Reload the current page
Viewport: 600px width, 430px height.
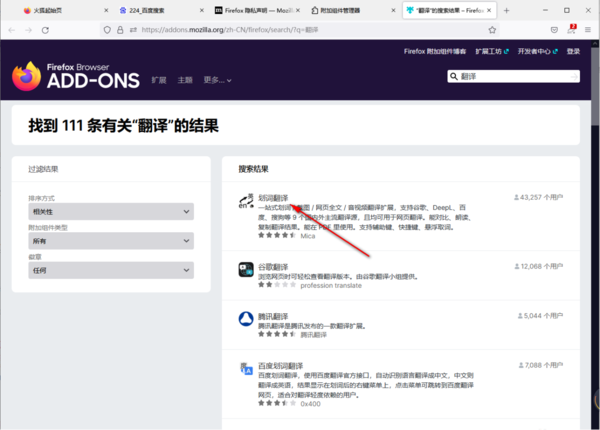point(45,30)
